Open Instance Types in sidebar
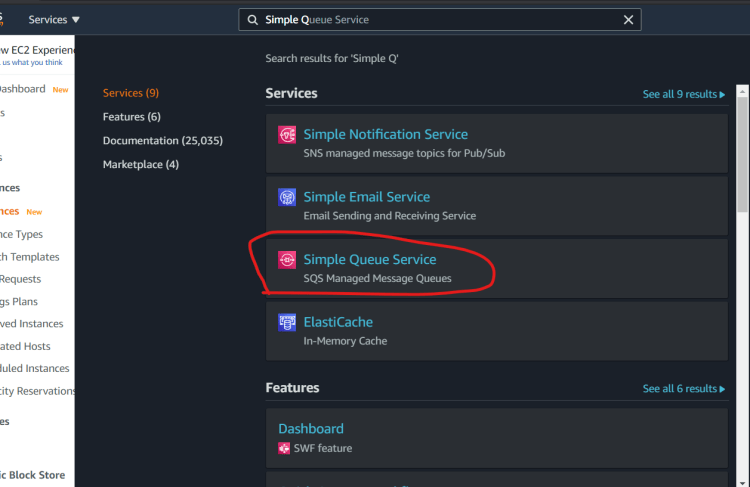750x487 pixels. pos(22,234)
